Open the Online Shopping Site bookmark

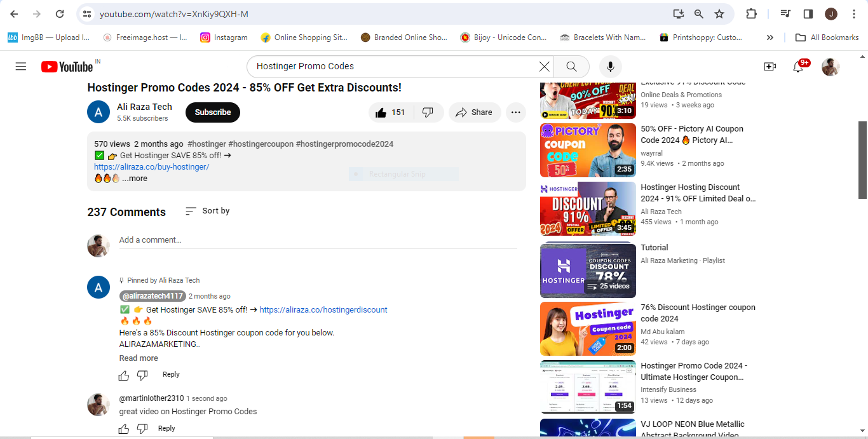click(x=304, y=37)
